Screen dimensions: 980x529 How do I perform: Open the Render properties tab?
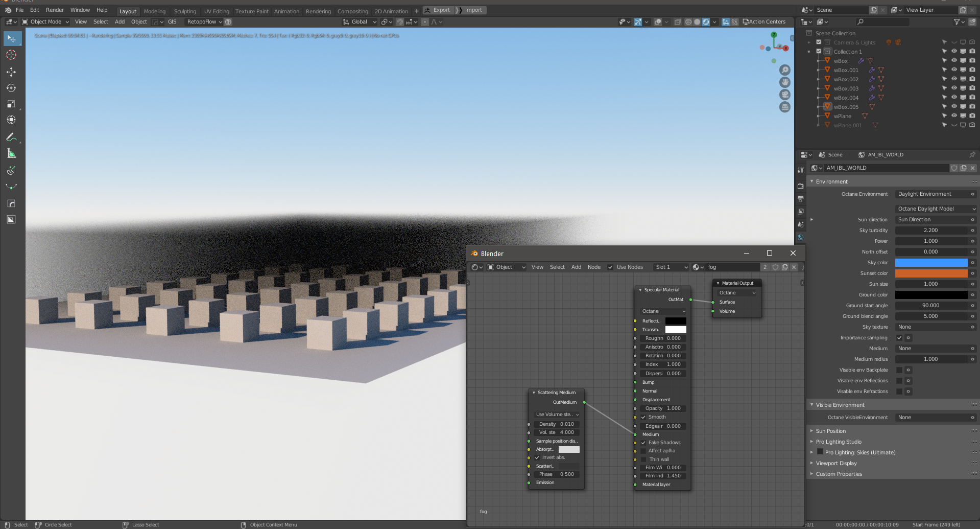(x=801, y=186)
